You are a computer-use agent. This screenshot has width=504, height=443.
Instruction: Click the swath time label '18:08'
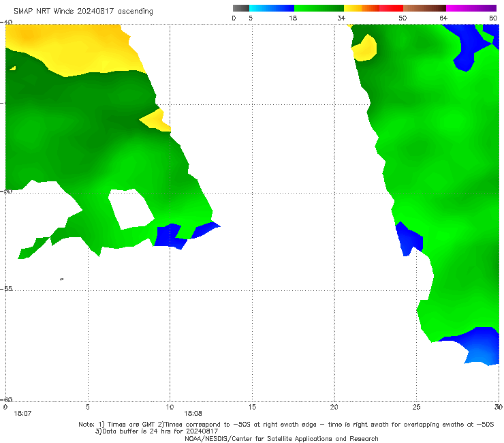click(193, 414)
